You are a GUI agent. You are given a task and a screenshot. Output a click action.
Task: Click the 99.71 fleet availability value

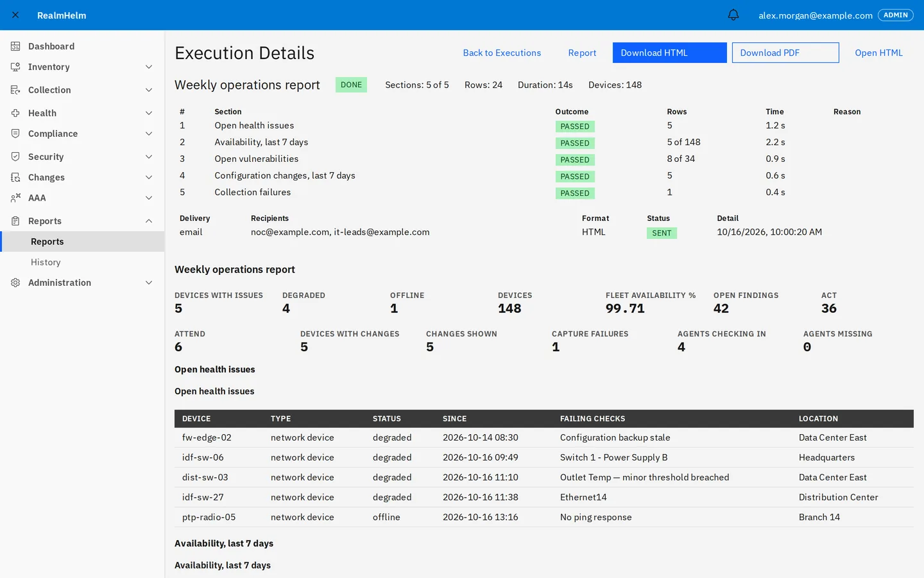click(x=625, y=308)
